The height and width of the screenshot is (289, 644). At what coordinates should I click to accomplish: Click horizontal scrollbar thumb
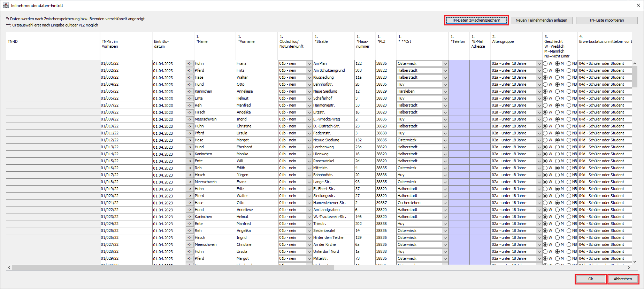click(x=173, y=268)
